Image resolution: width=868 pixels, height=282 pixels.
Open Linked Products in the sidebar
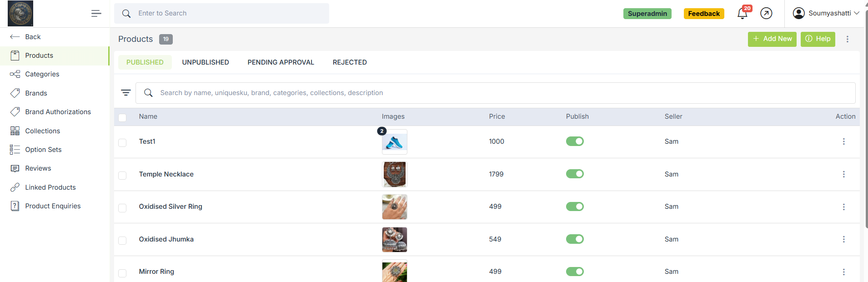click(x=50, y=187)
